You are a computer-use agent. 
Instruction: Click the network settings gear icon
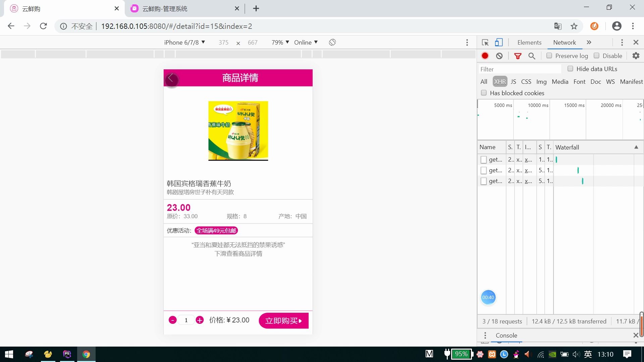[636, 56]
